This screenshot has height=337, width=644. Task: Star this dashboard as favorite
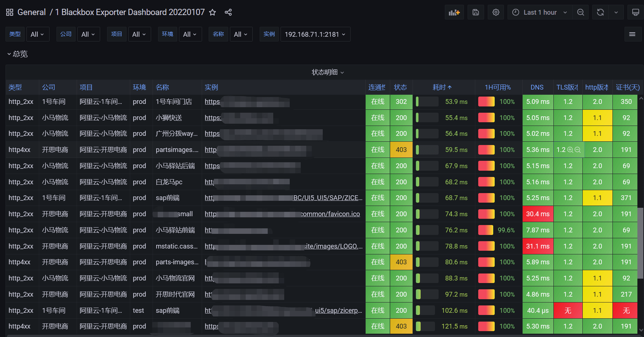click(x=212, y=12)
